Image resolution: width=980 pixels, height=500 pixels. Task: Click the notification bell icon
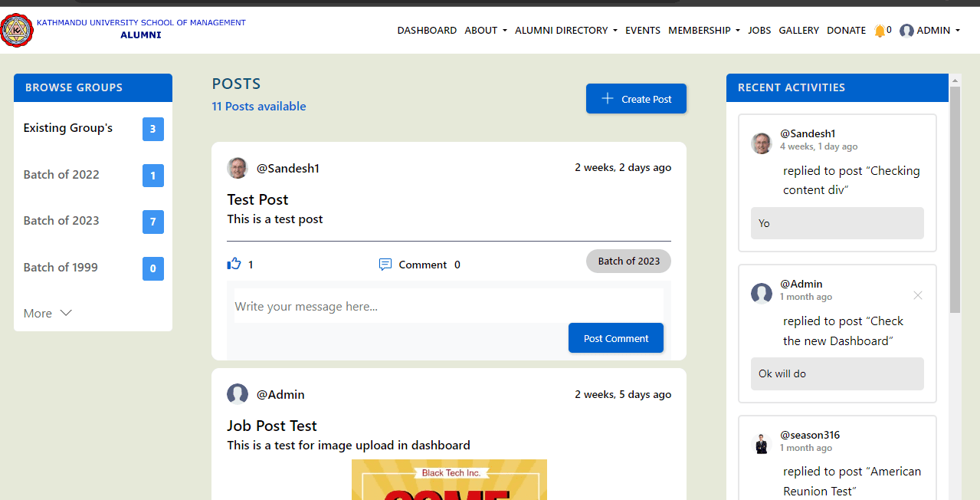879,31
